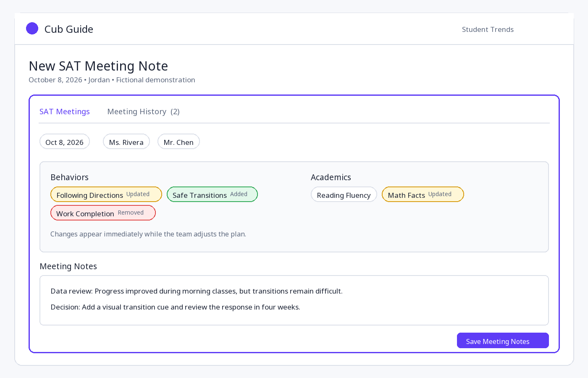Switch to the SAT Meetings tab
588x378 pixels.
(x=65, y=112)
